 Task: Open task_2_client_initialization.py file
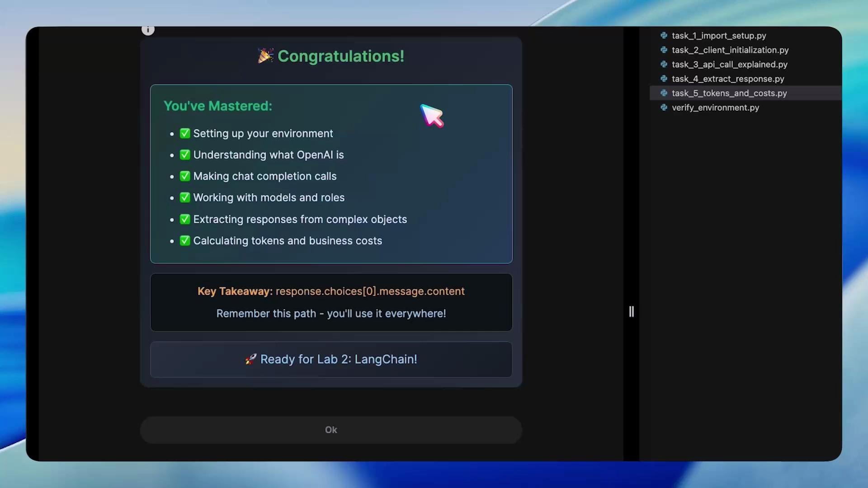[730, 50]
